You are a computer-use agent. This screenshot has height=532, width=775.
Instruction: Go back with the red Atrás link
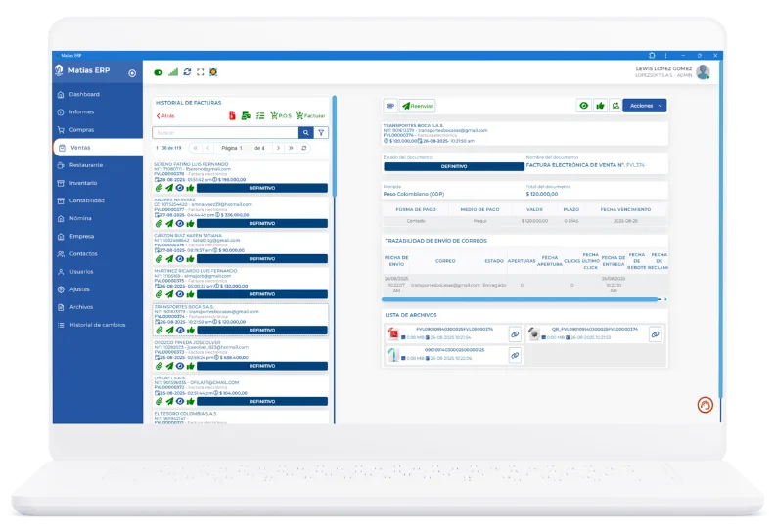click(x=165, y=116)
